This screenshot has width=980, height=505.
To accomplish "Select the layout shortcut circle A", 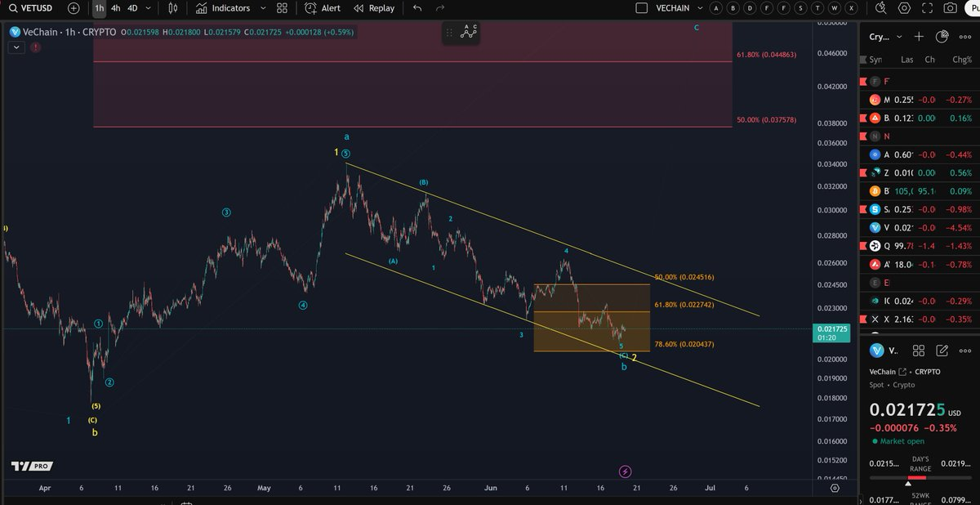I will coord(716,8).
